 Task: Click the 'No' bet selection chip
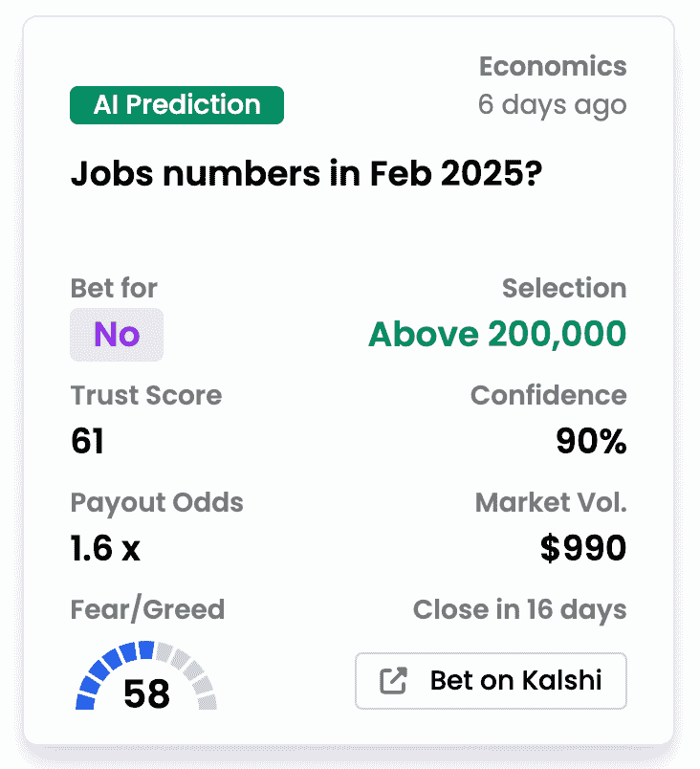[x=117, y=335]
